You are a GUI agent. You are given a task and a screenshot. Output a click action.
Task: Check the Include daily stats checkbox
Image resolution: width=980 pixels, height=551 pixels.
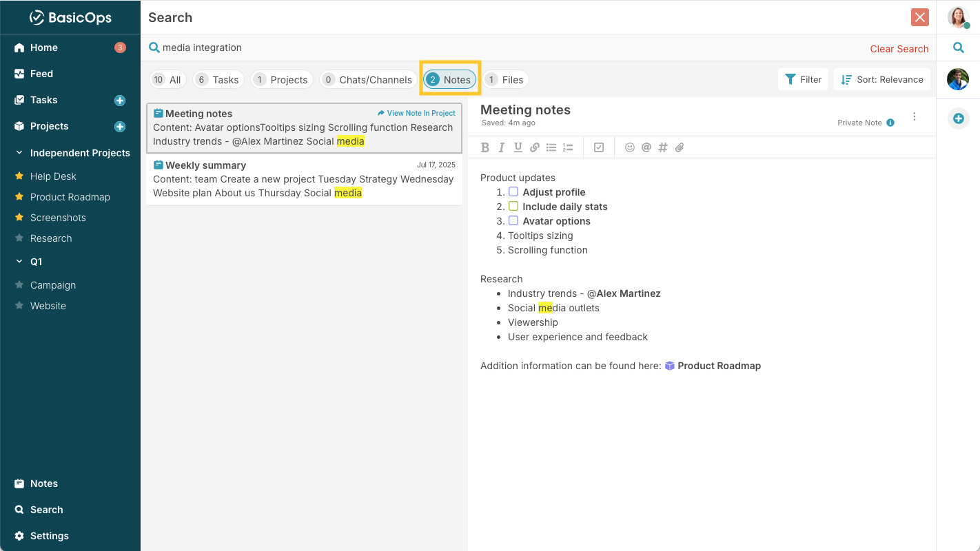(513, 206)
